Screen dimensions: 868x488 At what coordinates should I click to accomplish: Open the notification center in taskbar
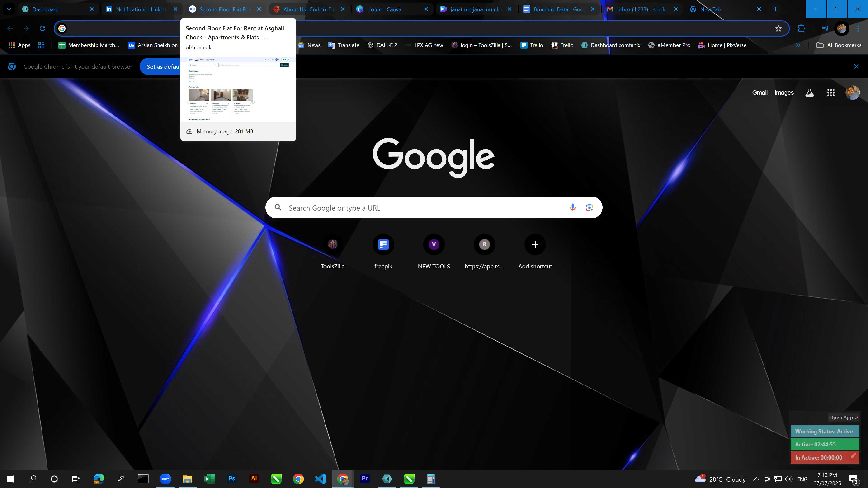[854, 479]
